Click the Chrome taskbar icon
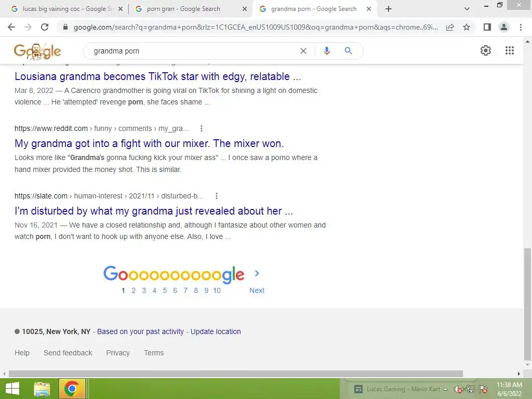The height and width of the screenshot is (399, 532). 72,389
